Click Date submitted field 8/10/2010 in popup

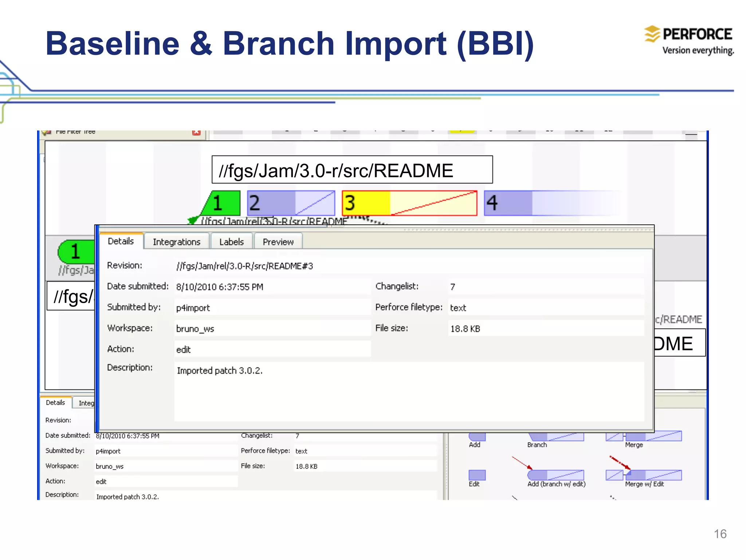272,287
